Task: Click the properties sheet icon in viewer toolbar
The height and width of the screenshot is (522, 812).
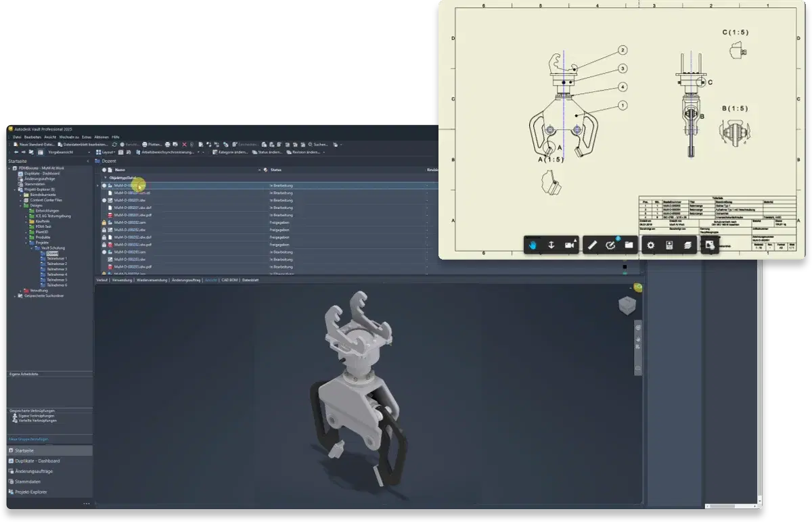Action: pyautogui.click(x=669, y=245)
